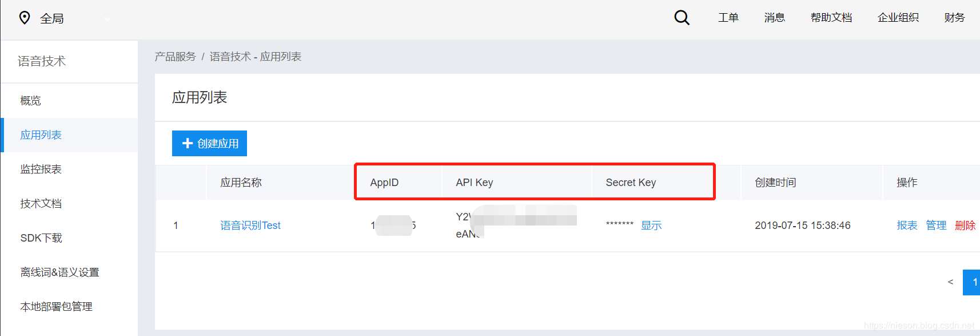Viewport: 980px width, 336px height.
Task: Open the SDK下载 sidebar item
Action: (41, 238)
